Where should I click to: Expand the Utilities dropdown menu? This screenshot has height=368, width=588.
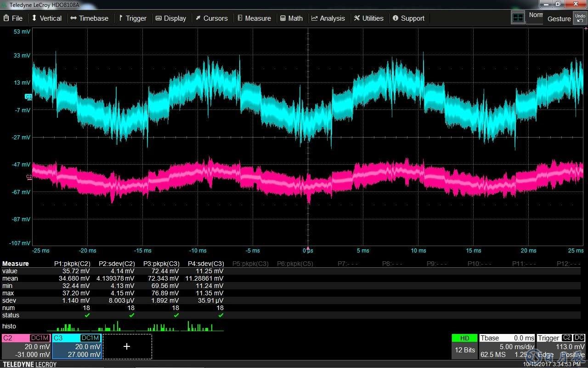[368, 18]
